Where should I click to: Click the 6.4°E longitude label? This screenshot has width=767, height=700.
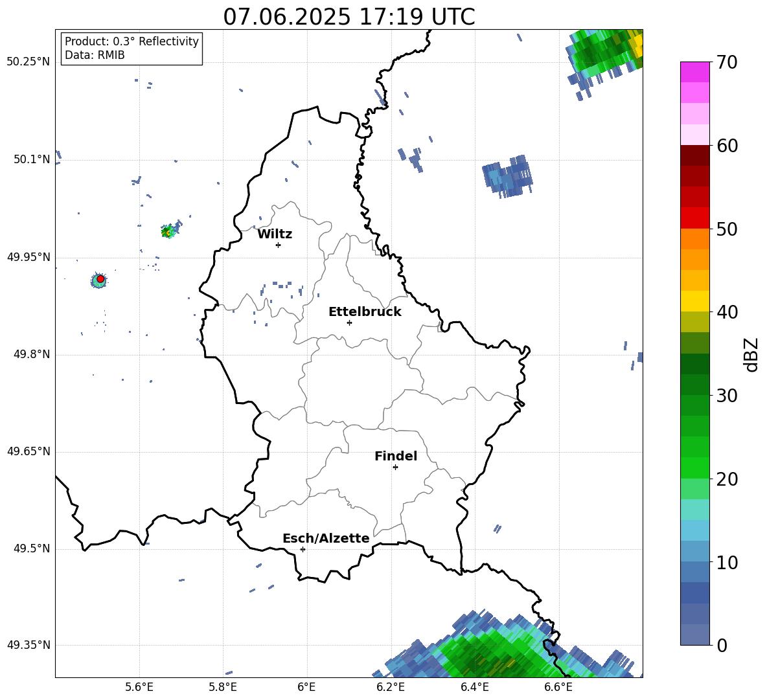(474, 687)
